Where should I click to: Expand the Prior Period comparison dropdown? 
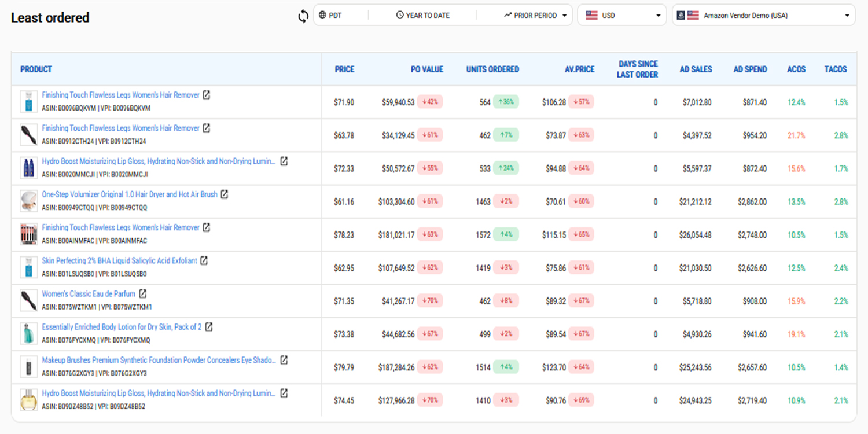(x=535, y=16)
